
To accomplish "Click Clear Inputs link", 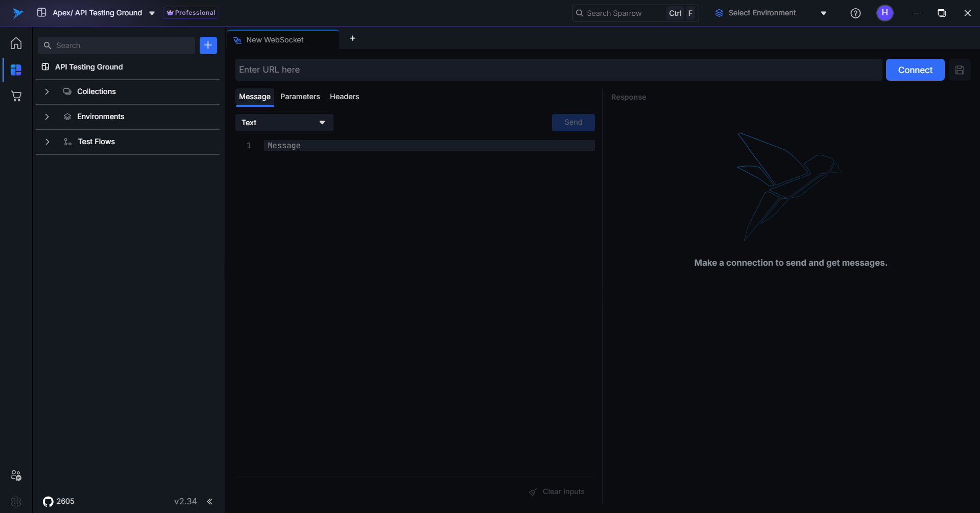I will 563,492.
